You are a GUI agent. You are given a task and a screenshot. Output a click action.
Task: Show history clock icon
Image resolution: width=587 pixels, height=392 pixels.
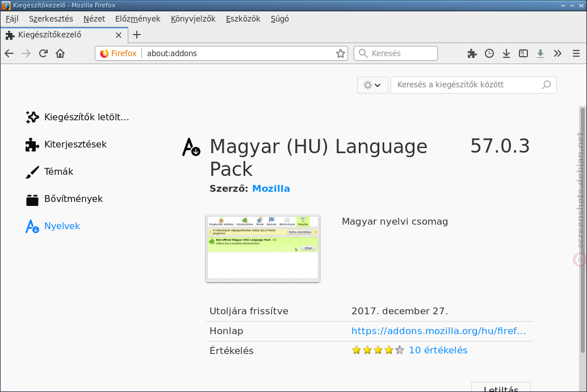pos(489,53)
